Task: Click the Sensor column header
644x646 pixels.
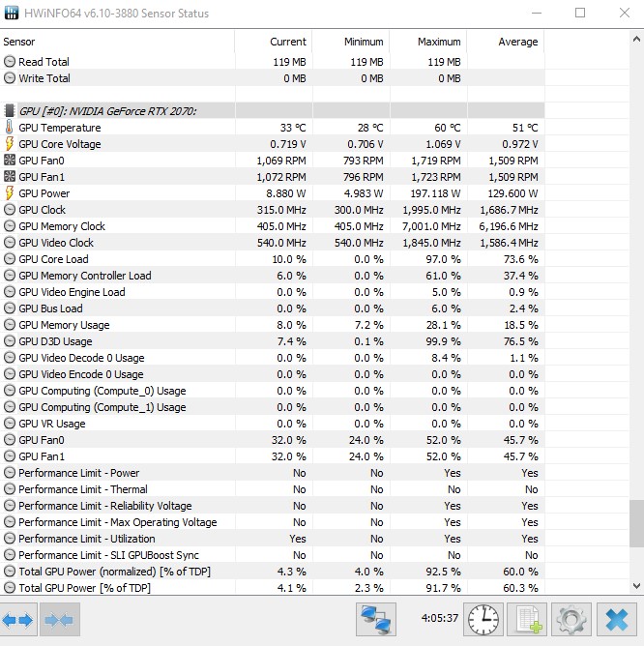Action: 117,42
